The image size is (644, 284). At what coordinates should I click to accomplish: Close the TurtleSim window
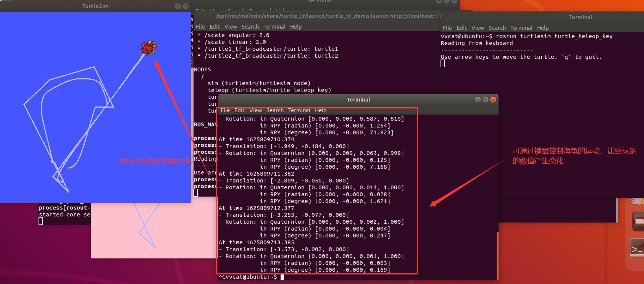point(186,6)
